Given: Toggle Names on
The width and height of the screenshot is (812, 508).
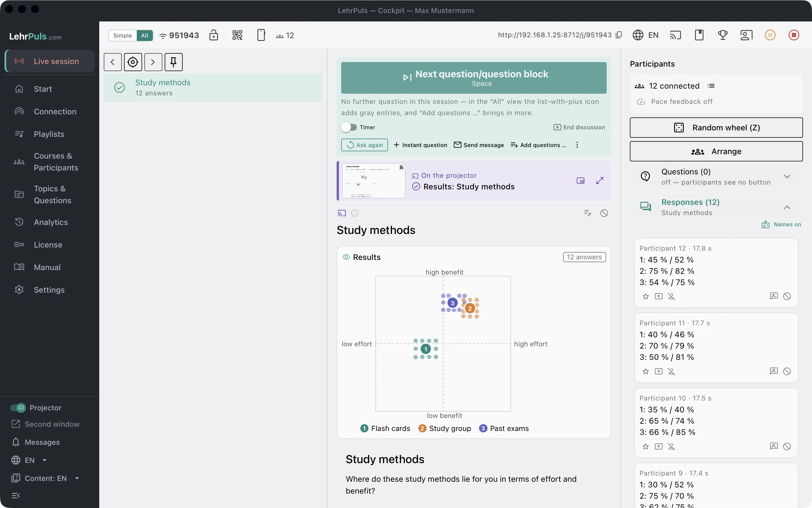Looking at the screenshot, I should 781,224.
